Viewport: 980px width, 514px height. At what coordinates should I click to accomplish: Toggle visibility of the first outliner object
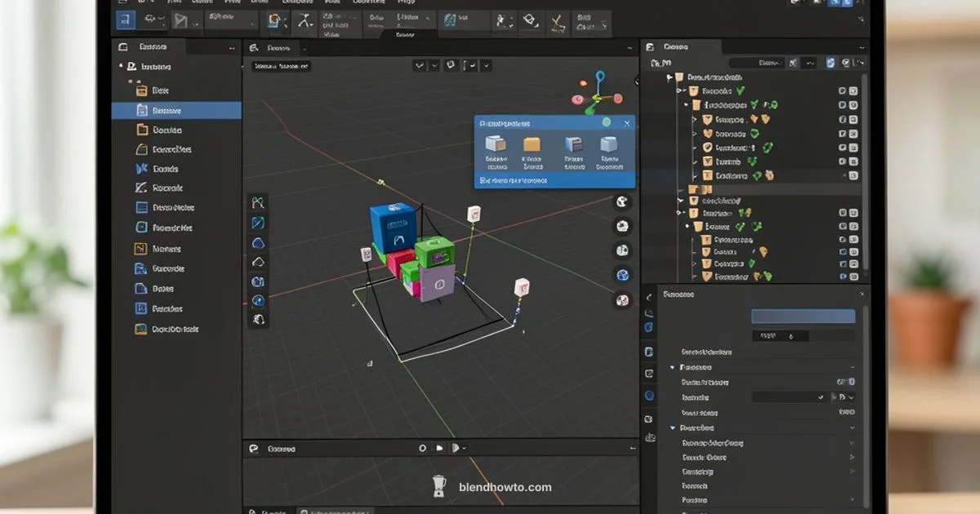(842, 91)
